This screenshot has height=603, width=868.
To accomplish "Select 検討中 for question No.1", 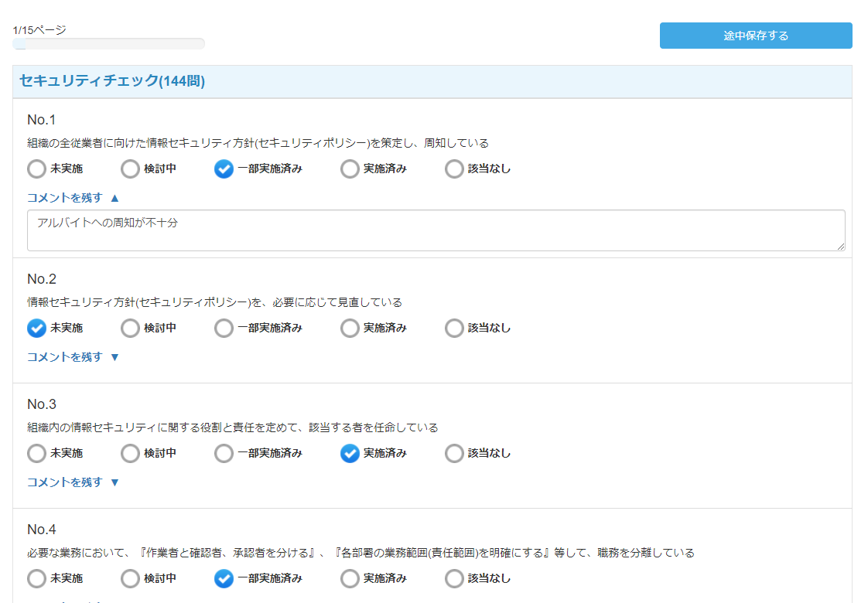I will tap(130, 169).
